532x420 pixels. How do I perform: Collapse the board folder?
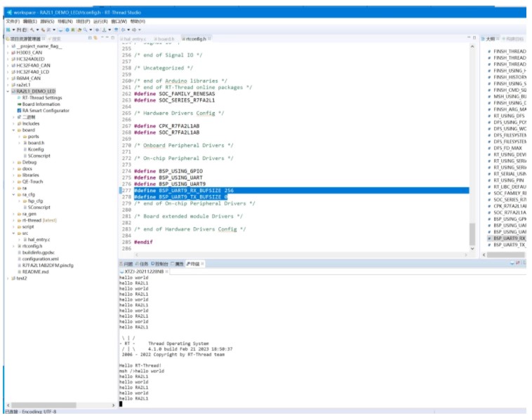(x=13, y=130)
